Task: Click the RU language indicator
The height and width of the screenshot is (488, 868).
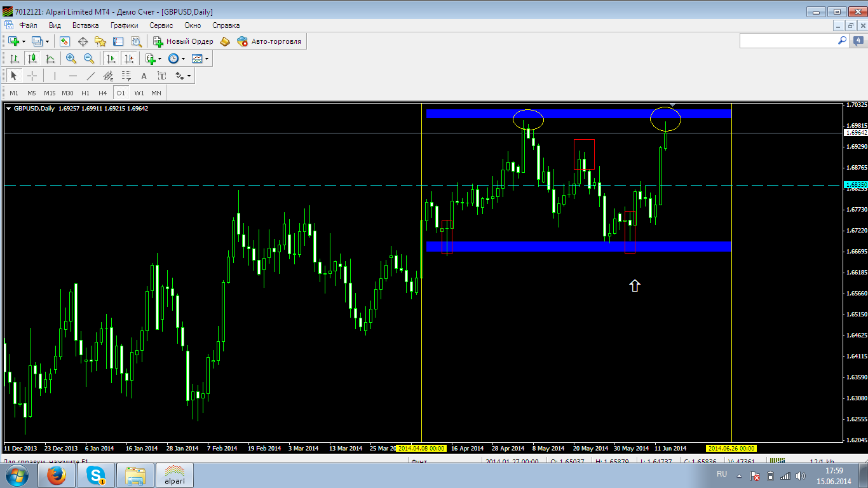Action: 722,475
